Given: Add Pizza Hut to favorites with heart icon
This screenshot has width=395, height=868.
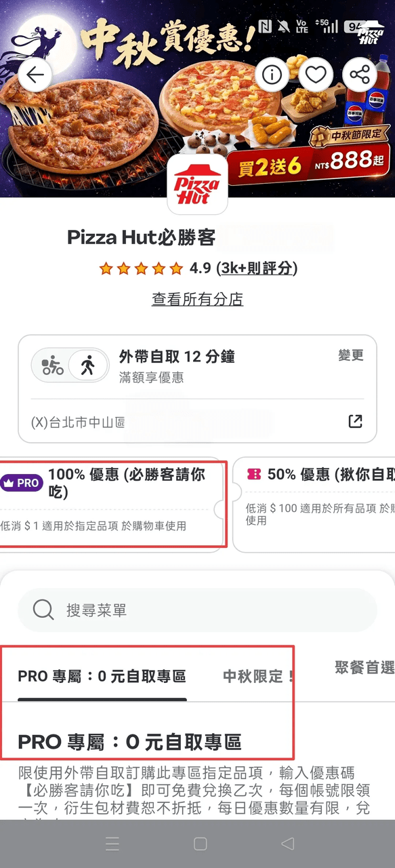Looking at the screenshot, I should [316, 75].
